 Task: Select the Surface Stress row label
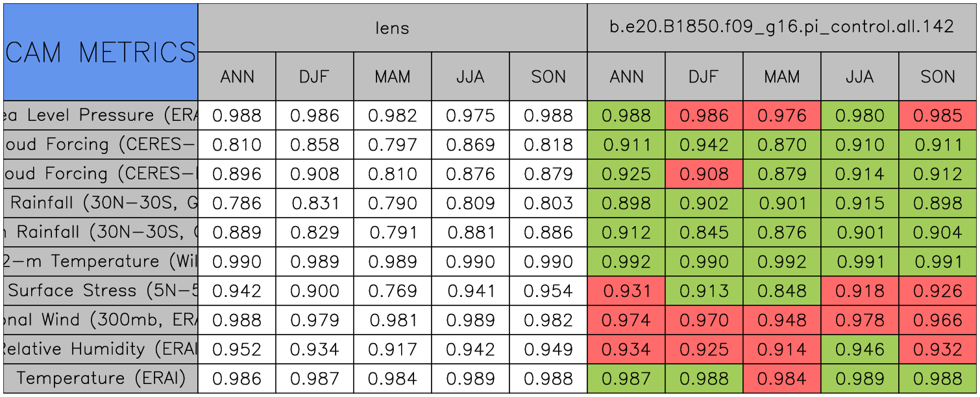[x=101, y=291]
